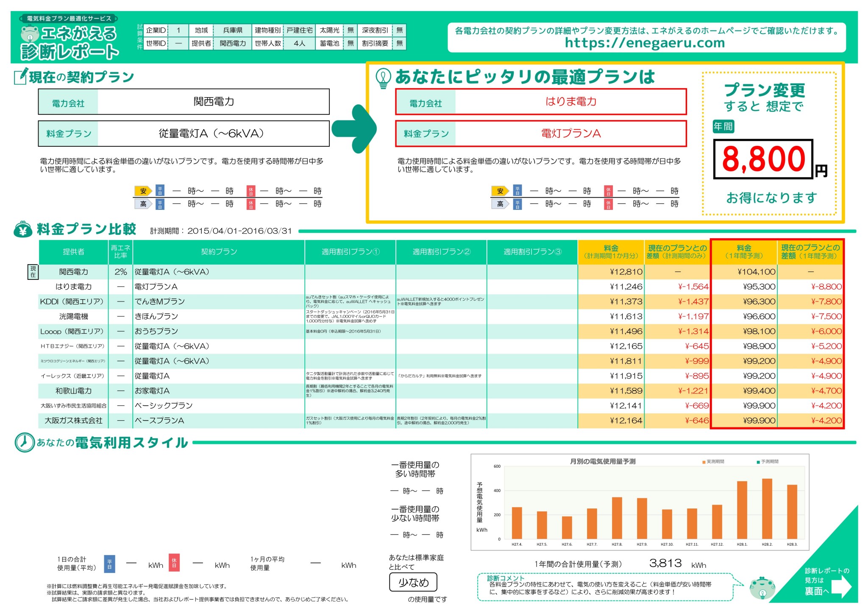The height and width of the screenshot is (614, 868).
Task: Click the 計測期間 2015/04/01-2016/03/31 text
Action: click(221, 231)
